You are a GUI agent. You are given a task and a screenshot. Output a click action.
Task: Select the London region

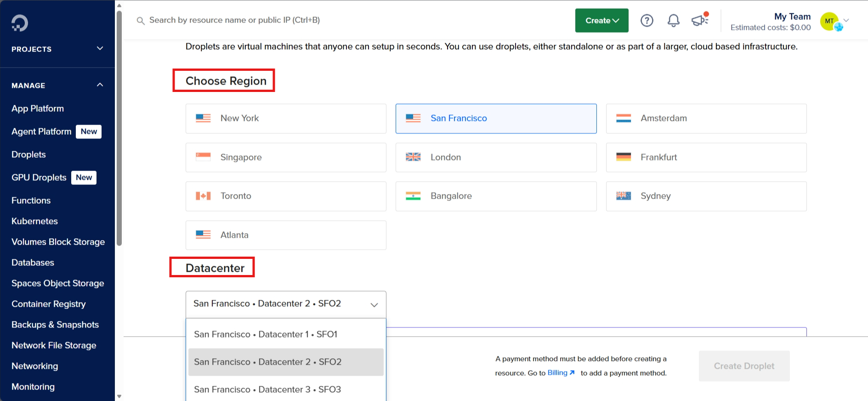pos(496,157)
